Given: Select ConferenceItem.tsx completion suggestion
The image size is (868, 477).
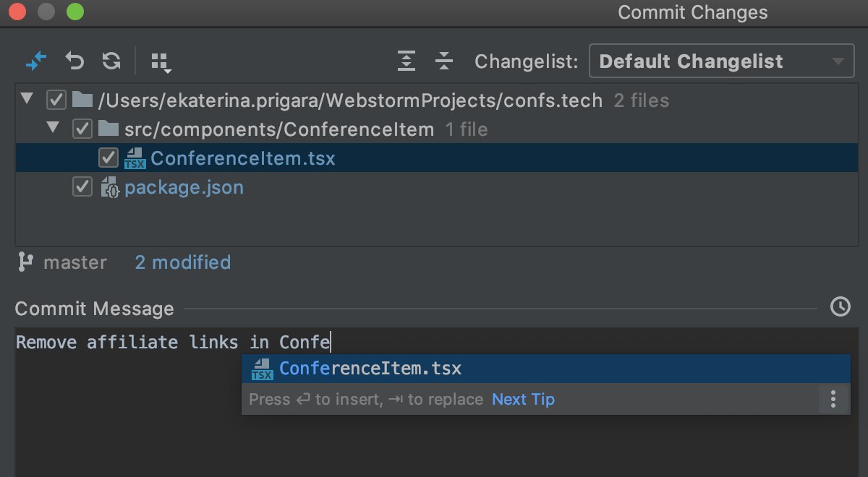Looking at the screenshot, I should tap(370, 369).
